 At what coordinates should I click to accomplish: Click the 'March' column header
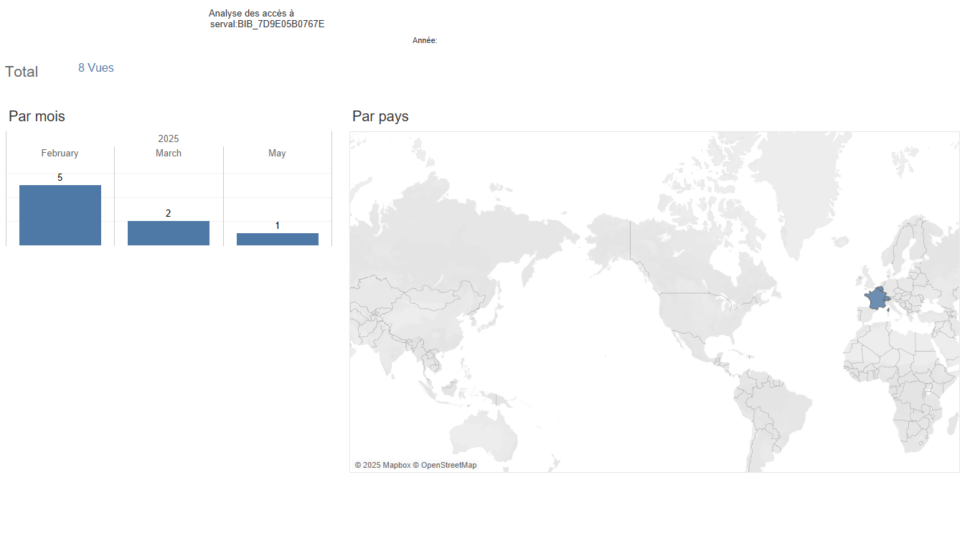point(169,154)
